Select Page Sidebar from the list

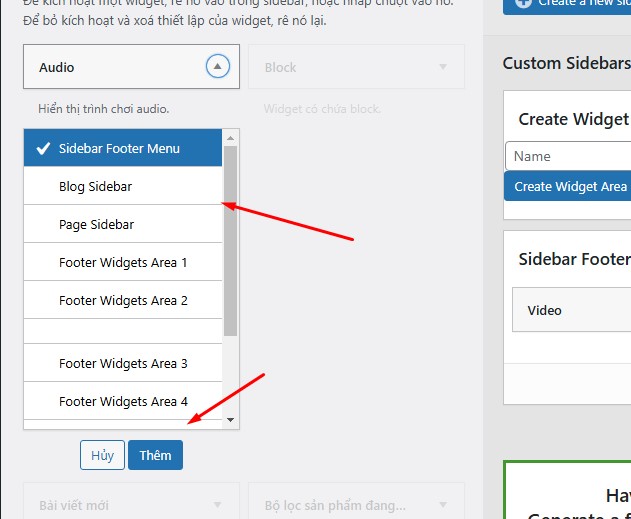tap(96, 224)
